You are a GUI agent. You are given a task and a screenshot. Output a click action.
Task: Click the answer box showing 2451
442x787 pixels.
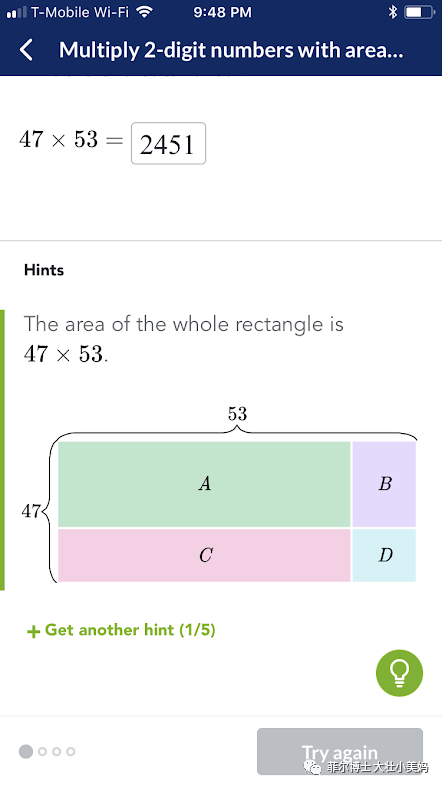[x=168, y=144]
